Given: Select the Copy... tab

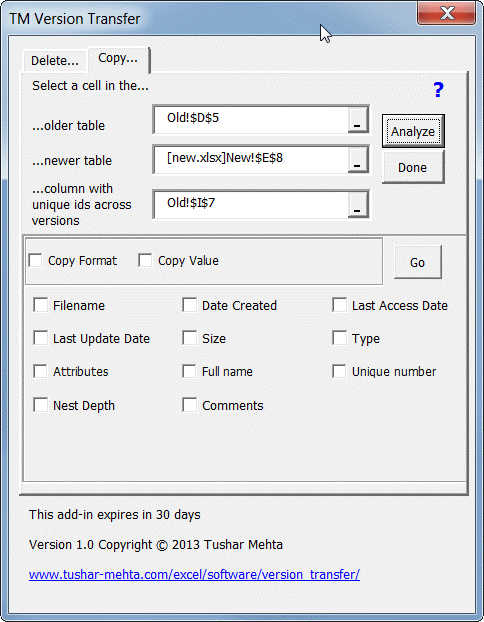Looking at the screenshot, I should (118, 60).
